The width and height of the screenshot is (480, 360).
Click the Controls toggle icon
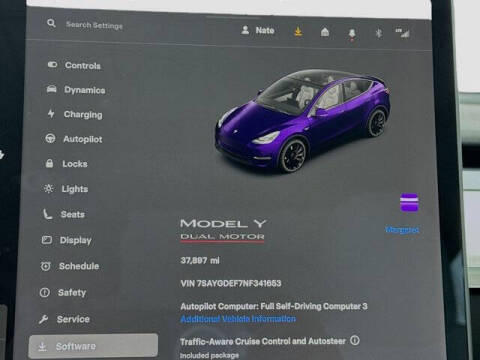(52, 64)
